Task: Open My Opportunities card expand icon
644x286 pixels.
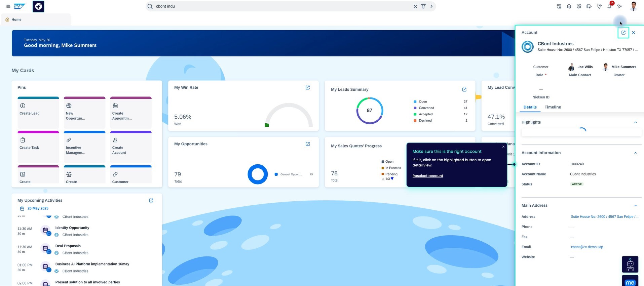Action: [x=307, y=144]
